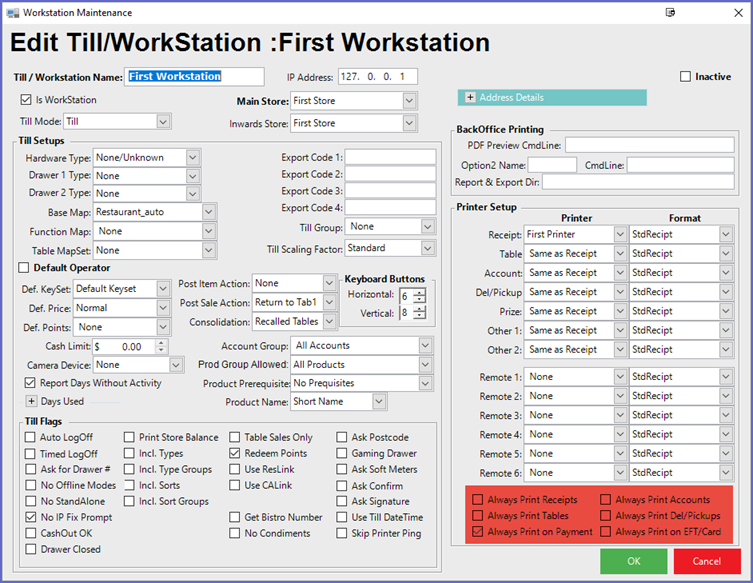Uncheck the Is WorkStation checkbox

(x=27, y=100)
